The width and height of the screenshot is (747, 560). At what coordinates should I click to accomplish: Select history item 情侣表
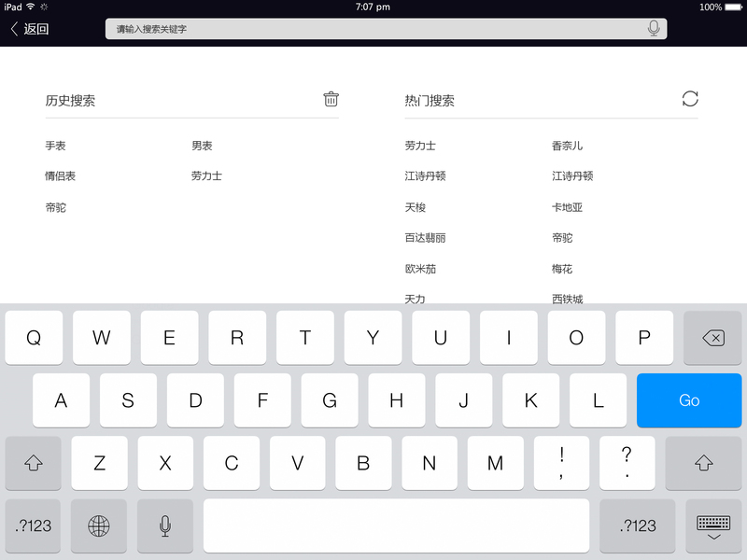[61, 176]
